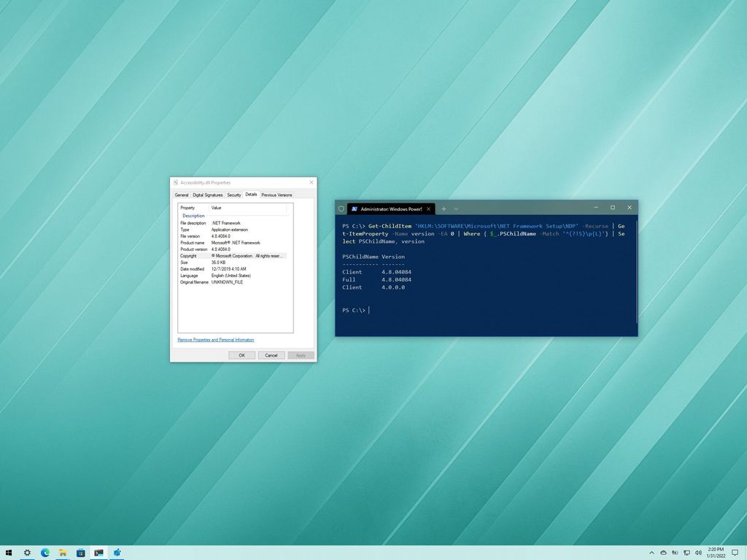The image size is (747, 560).
Task: Launch Microsoft Edge from the taskbar
Action: 45,553
